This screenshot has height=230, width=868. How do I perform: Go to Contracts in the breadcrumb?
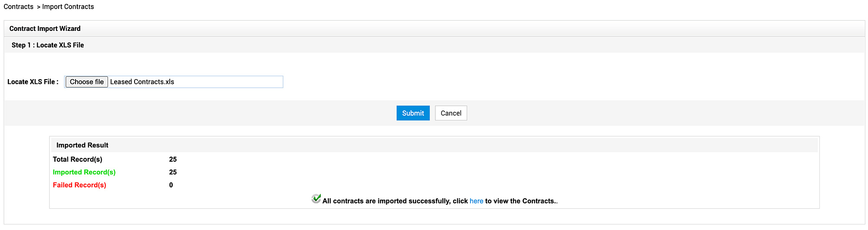click(x=19, y=7)
